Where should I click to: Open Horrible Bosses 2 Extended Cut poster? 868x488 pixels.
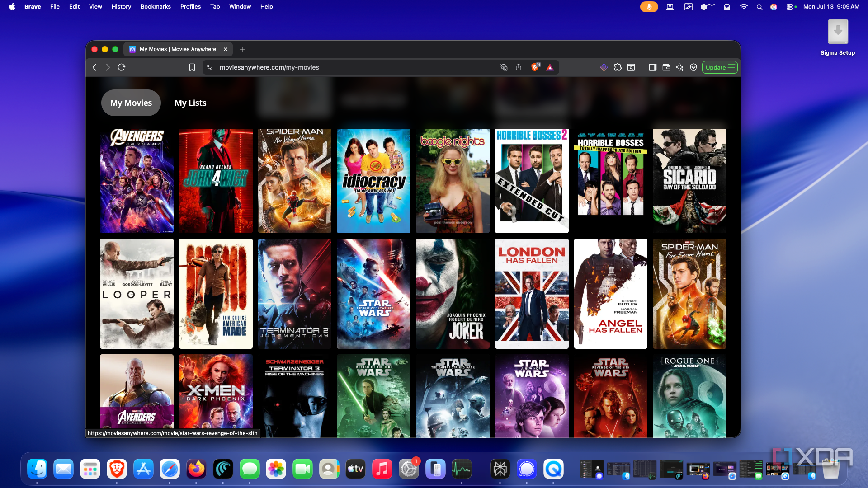click(x=532, y=181)
